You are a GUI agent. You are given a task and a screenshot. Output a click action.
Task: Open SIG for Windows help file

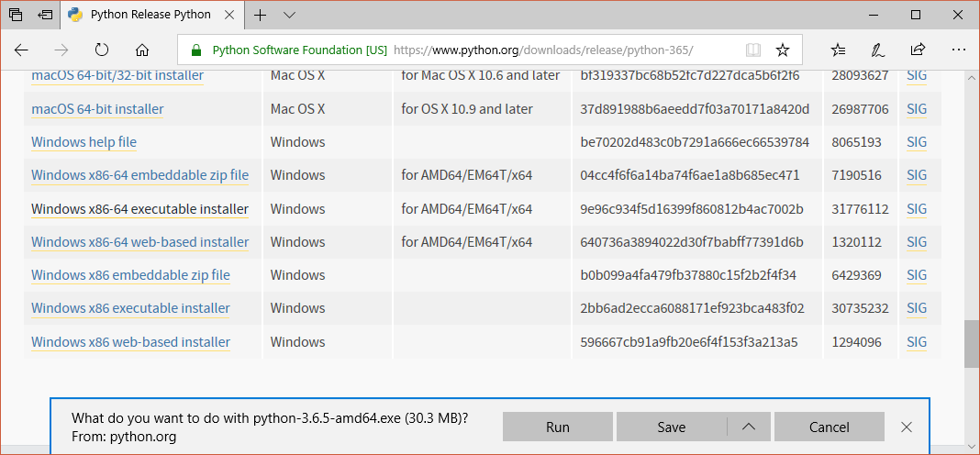[x=917, y=142]
